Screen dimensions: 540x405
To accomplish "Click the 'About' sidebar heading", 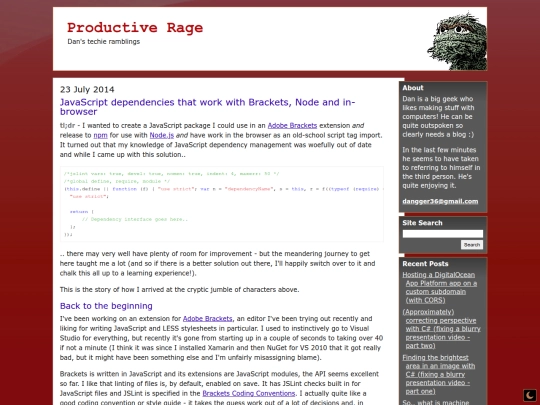I will (x=413, y=88).
